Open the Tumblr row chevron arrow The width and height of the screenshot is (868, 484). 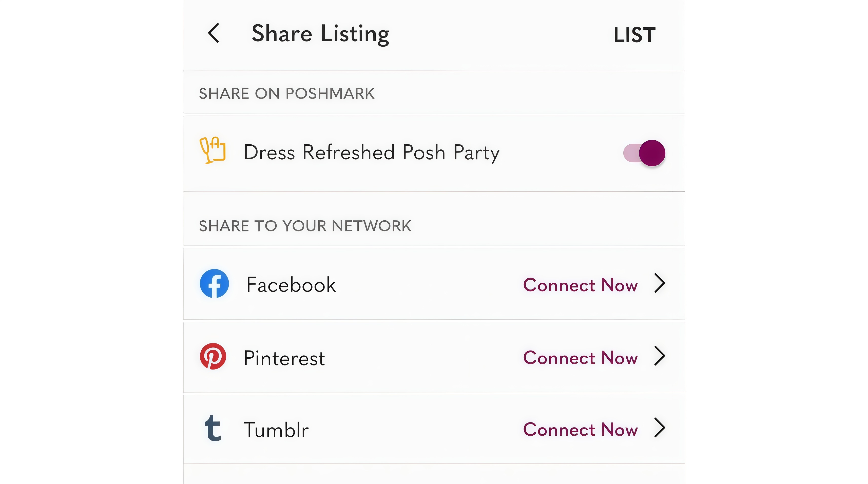pyautogui.click(x=660, y=428)
